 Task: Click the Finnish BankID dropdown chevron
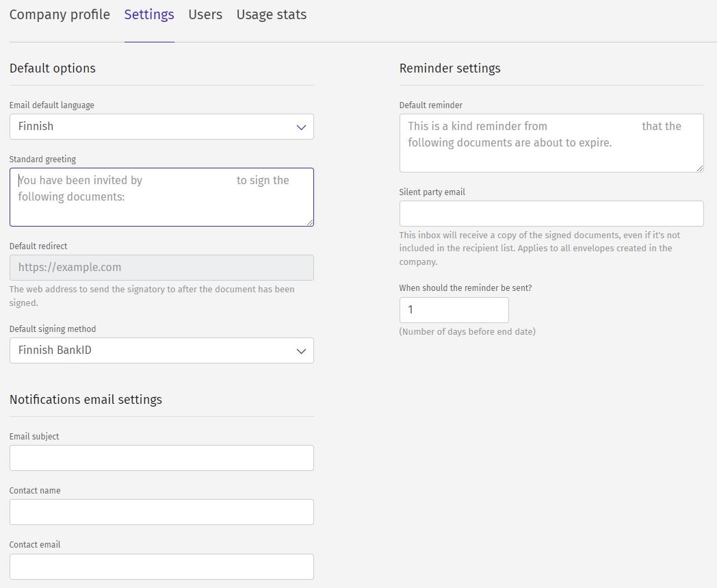click(x=301, y=351)
